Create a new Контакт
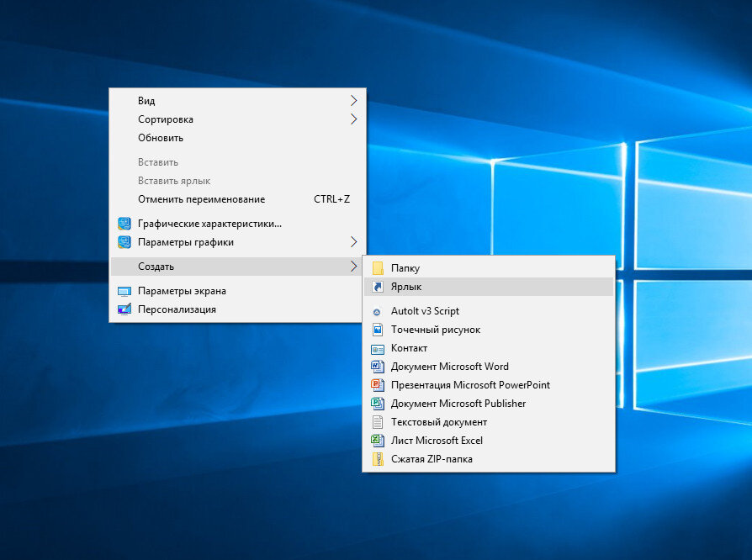This screenshot has width=752, height=560. point(489,348)
